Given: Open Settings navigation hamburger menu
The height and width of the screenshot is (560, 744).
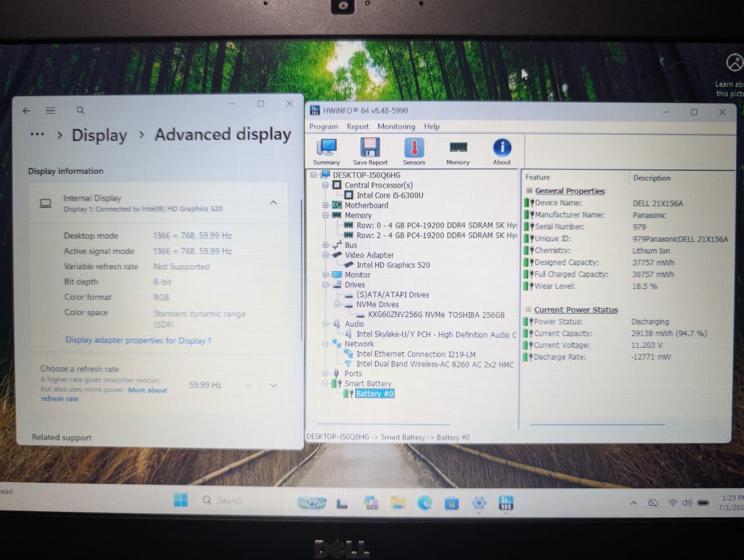Looking at the screenshot, I should pyautogui.click(x=50, y=111).
